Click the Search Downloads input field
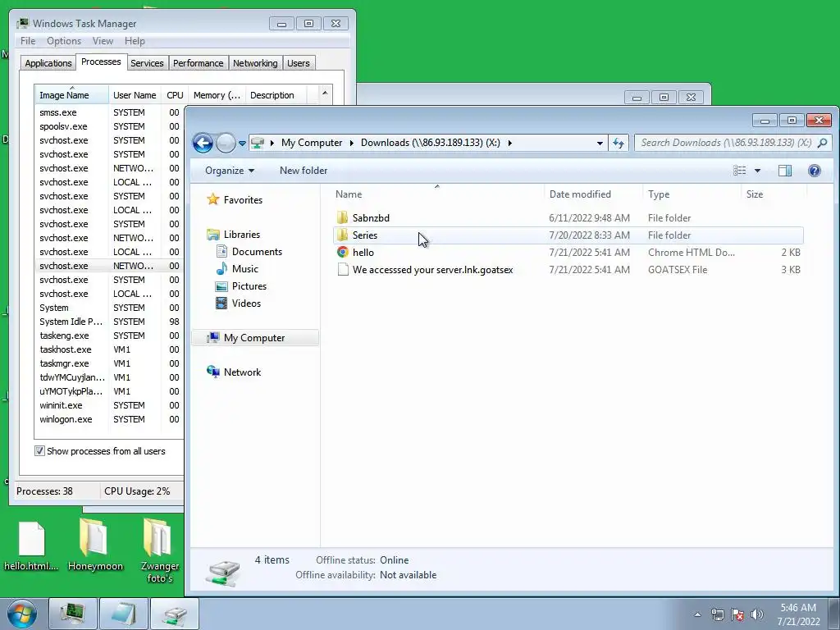 [726, 143]
